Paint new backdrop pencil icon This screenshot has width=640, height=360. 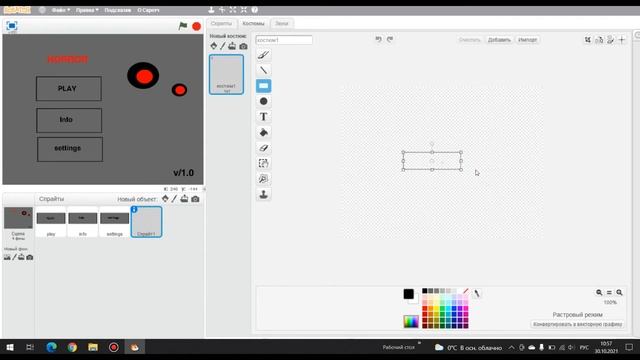[14, 257]
